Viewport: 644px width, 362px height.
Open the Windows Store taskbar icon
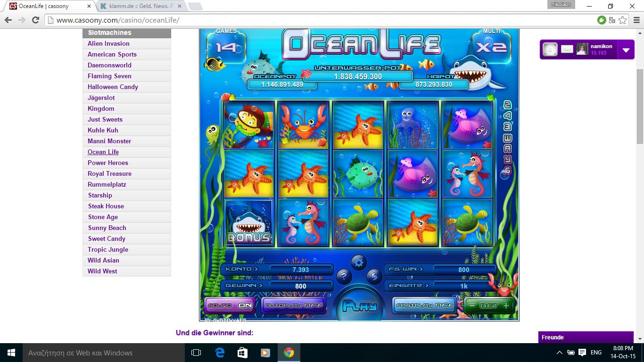click(x=242, y=353)
